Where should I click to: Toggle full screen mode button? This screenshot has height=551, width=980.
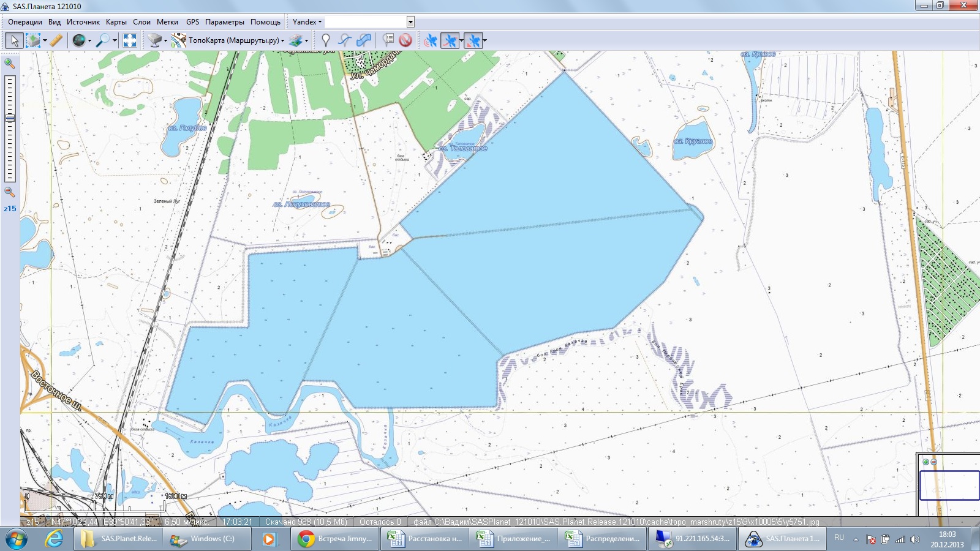(x=129, y=40)
